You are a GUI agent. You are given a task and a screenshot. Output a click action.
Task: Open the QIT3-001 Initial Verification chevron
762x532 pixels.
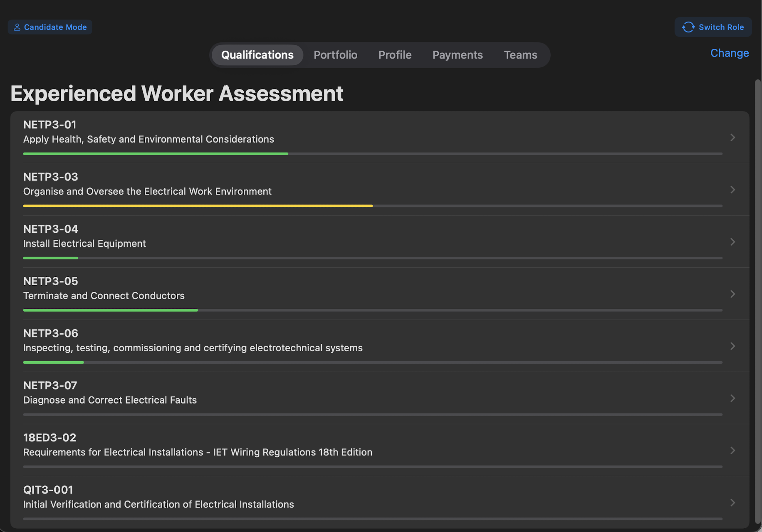pyautogui.click(x=732, y=502)
